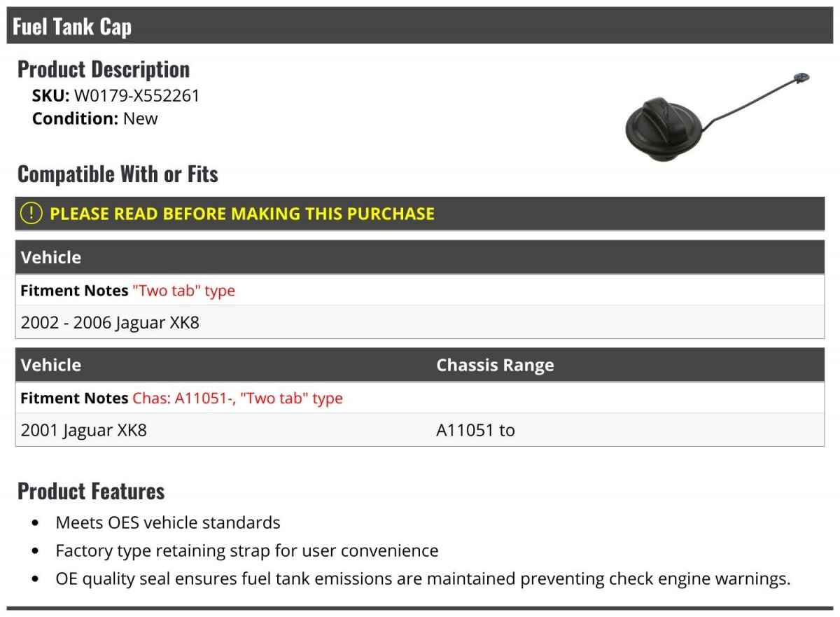840x617 pixels.
Task: Click the fuel tank cap product image
Action: point(717,116)
